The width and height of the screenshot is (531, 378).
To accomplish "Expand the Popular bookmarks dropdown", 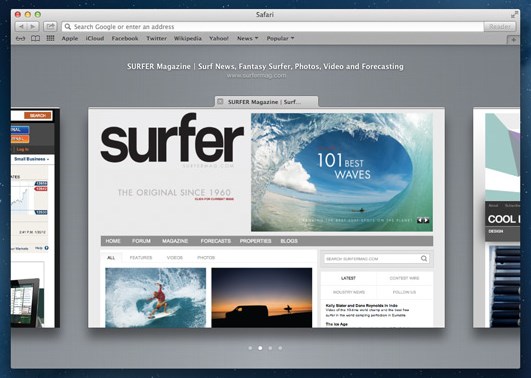I will 280,38.
